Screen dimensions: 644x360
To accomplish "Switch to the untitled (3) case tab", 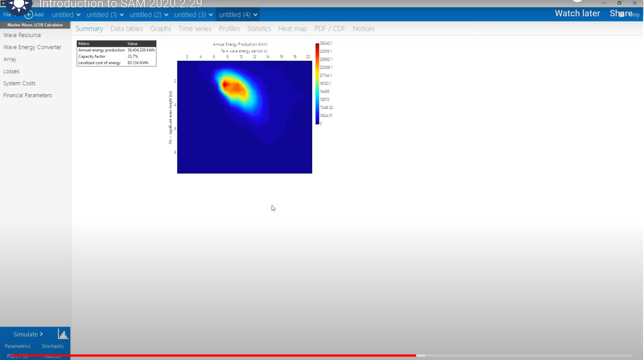I will click(190, 15).
